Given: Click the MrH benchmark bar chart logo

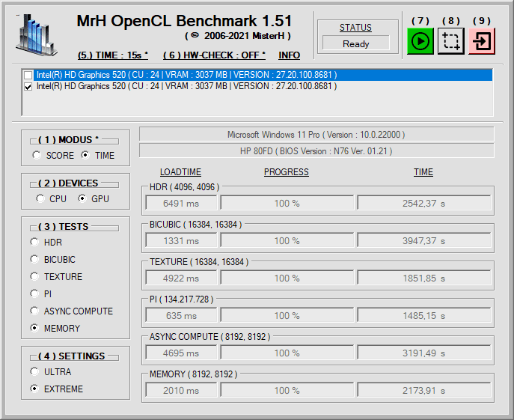Looking at the screenshot, I should point(37,35).
